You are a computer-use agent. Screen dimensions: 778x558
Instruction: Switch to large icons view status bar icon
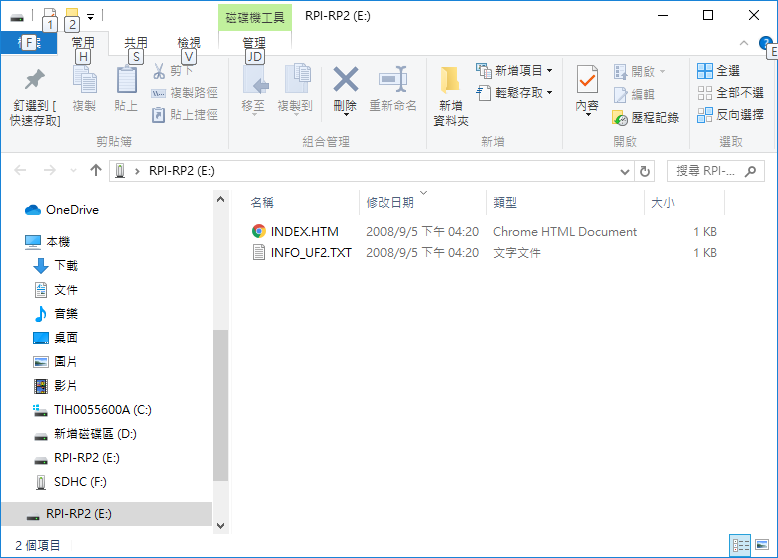click(762, 546)
